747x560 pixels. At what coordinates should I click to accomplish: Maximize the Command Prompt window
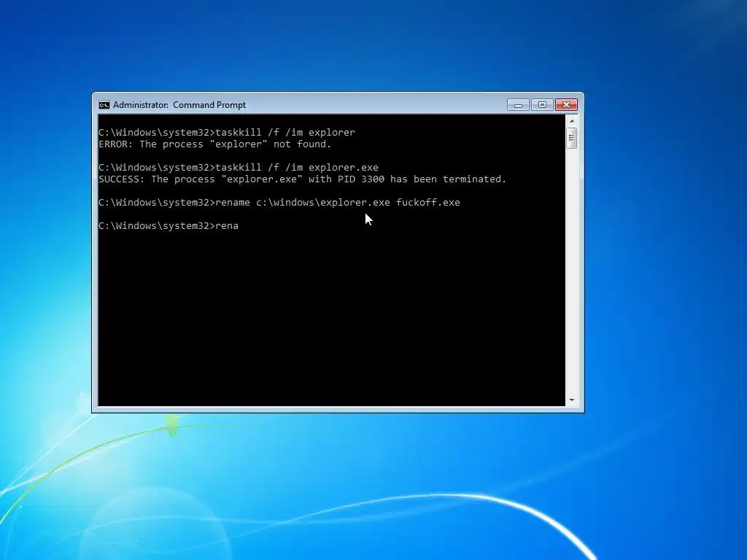(x=542, y=105)
